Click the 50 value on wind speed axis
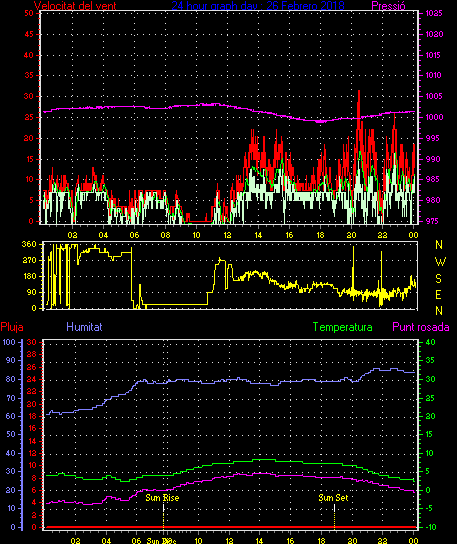This screenshot has height=544, width=457. [x=29, y=13]
